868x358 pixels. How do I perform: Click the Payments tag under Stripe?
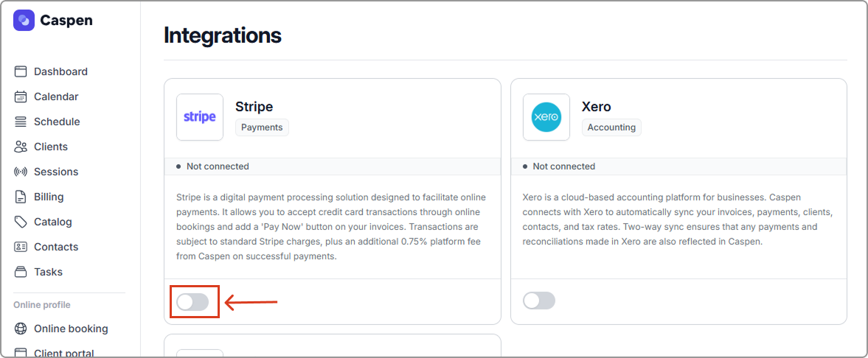tap(262, 127)
